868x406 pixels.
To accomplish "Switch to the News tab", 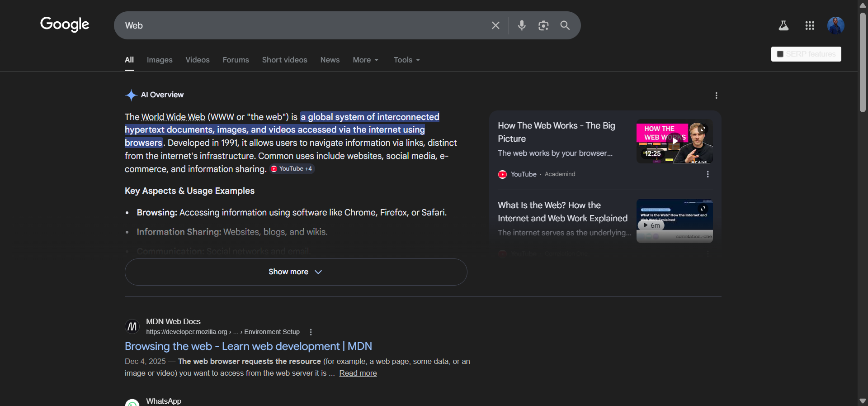I will (x=330, y=60).
